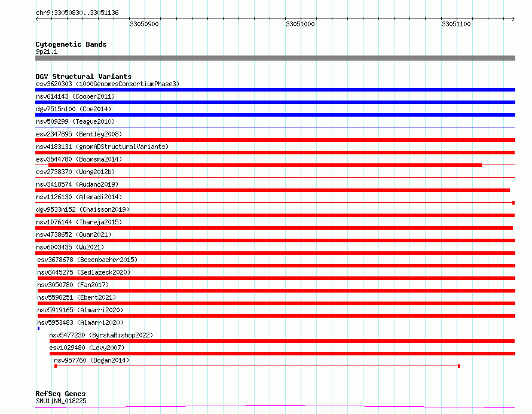Click the blue bar under dgv7515n100
Image resolution: width=532 pixels, height=414 pixels.
(275, 115)
